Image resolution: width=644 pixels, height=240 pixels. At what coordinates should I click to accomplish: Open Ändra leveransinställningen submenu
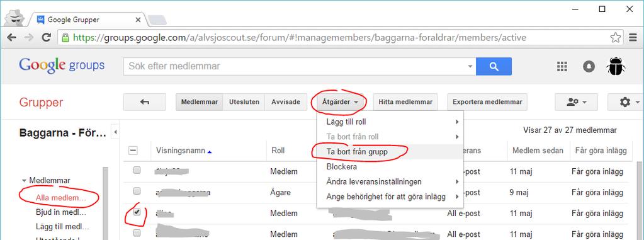point(390,181)
